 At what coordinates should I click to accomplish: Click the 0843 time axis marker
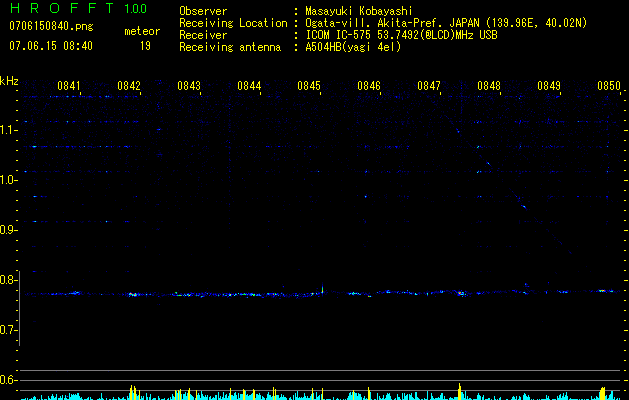[189, 86]
